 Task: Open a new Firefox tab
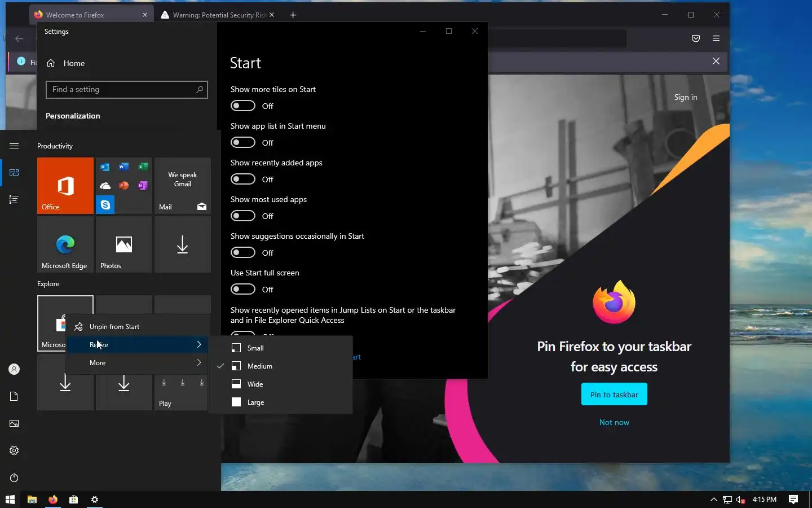293,15
